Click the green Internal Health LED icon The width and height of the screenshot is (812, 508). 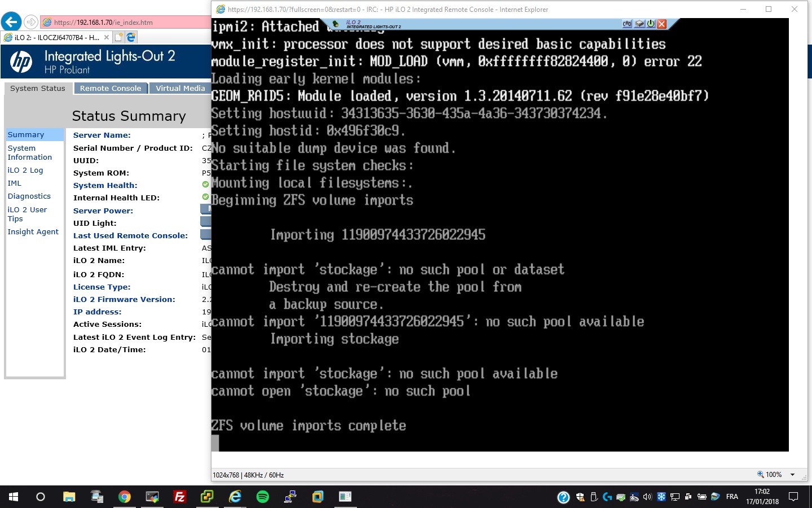pos(205,197)
